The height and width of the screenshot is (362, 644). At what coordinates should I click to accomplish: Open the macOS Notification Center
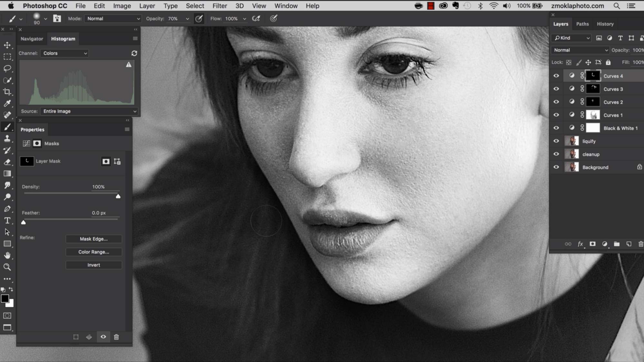(x=631, y=6)
